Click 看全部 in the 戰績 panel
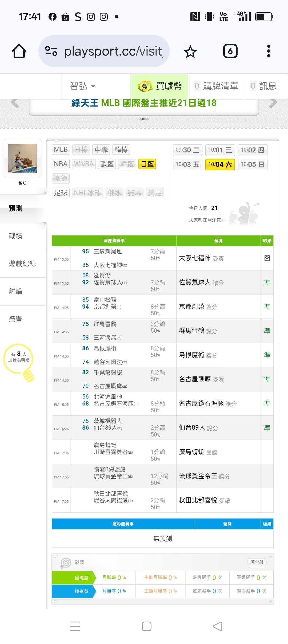The image size is (288, 644). point(257,562)
